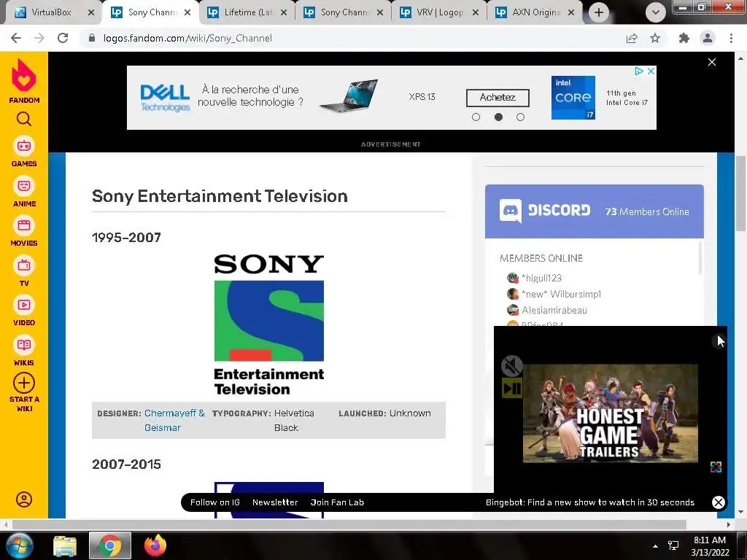Reload the page with the refresh icon
This screenshot has width=747, height=560.
[63, 38]
